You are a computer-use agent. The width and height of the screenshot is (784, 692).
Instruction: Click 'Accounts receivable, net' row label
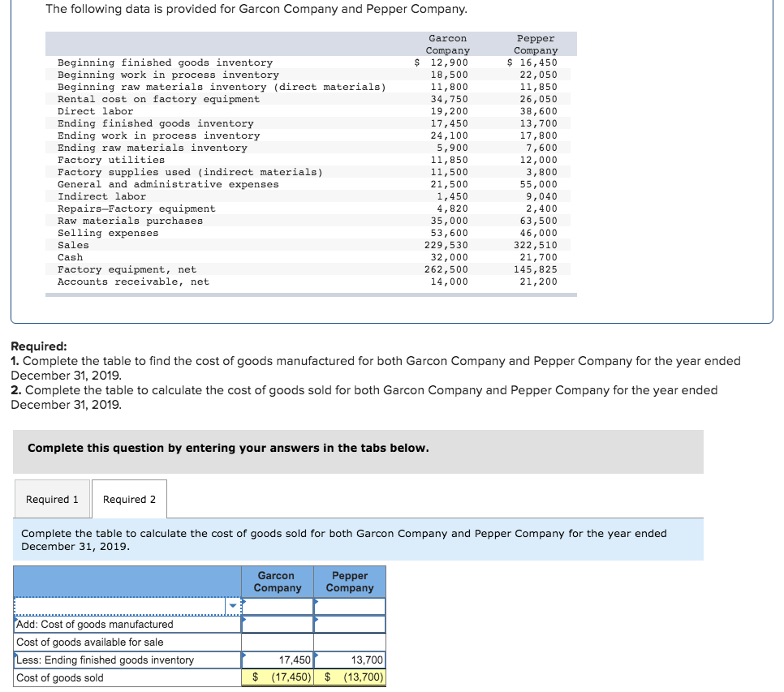click(x=133, y=282)
